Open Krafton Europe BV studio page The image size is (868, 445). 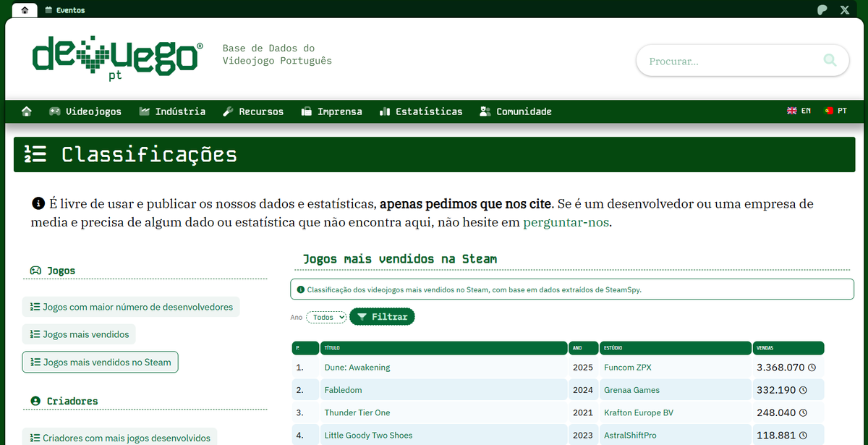click(639, 412)
